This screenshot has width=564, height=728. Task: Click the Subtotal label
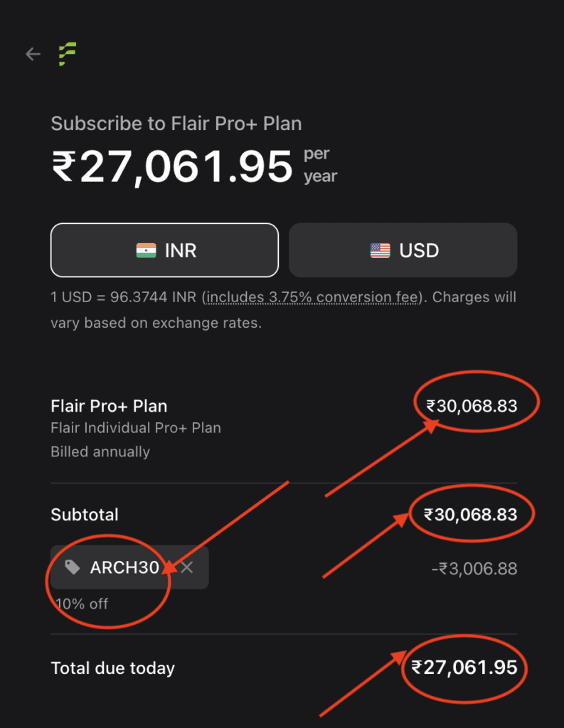coord(85,514)
